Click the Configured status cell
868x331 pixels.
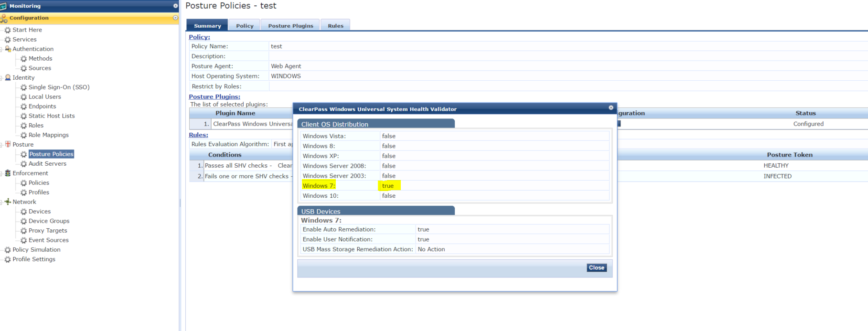coord(808,124)
